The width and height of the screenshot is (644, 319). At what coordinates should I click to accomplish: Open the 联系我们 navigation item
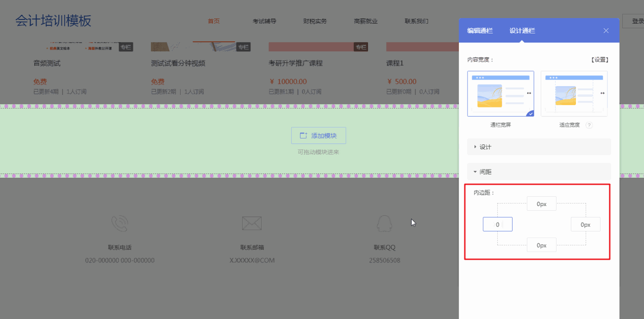click(x=416, y=21)
